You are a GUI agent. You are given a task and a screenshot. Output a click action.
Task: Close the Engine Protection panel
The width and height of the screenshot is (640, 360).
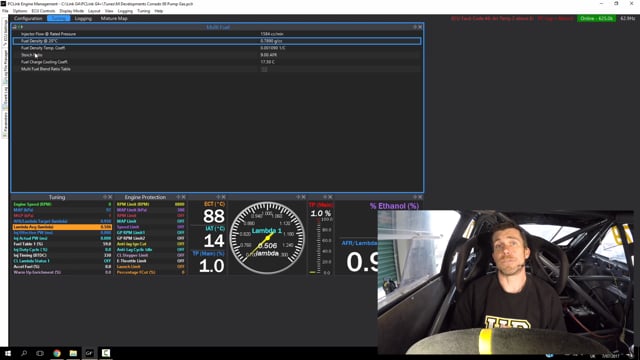(184, 197)
